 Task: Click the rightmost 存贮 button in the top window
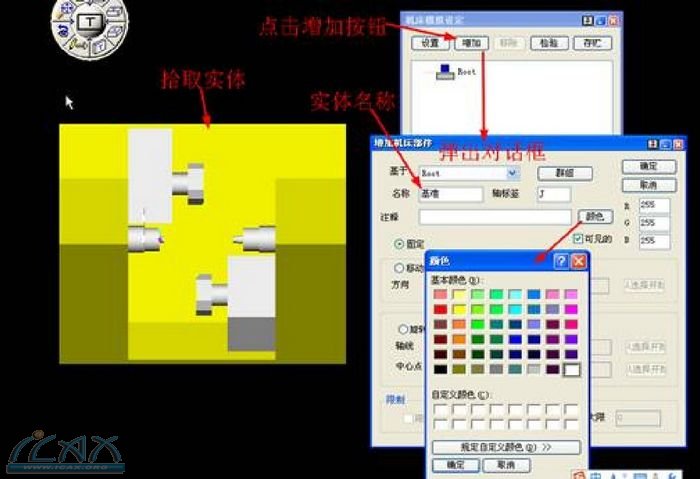pyautogui.click(x=592, y=43)
